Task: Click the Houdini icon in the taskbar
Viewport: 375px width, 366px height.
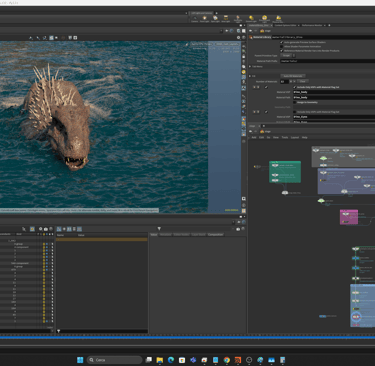Action: pos(238,360)
